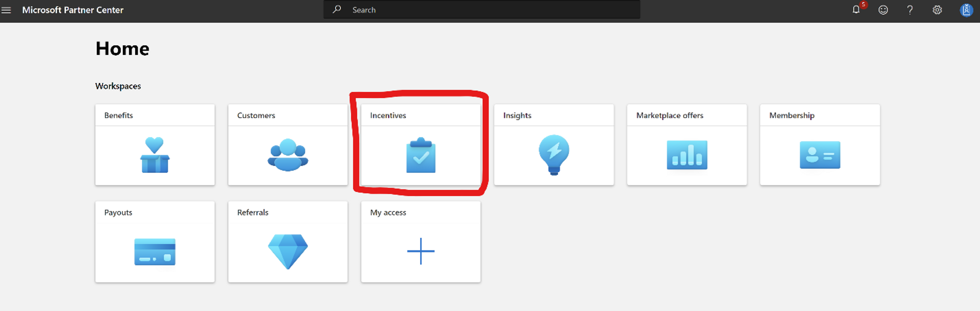The height and width of the screenshot is (311, 980).
Task: Click the help question mark icon
Action: point(910,10)
